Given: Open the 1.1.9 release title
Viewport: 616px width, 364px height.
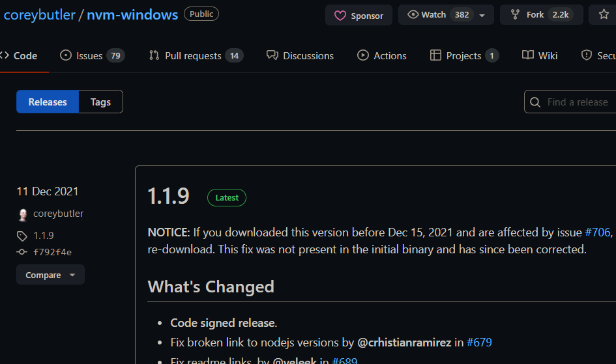Looking at the screenshot, I should coord(169,196).
